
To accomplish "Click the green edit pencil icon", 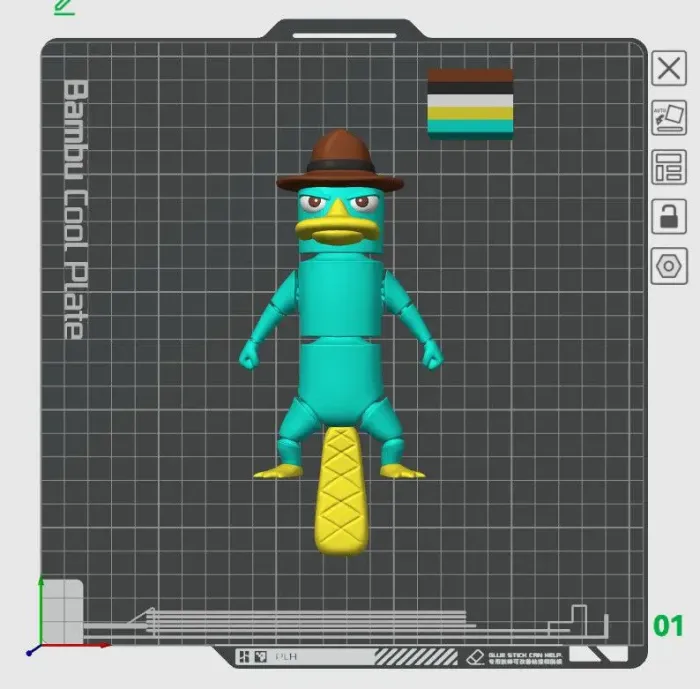I will 64,7.
